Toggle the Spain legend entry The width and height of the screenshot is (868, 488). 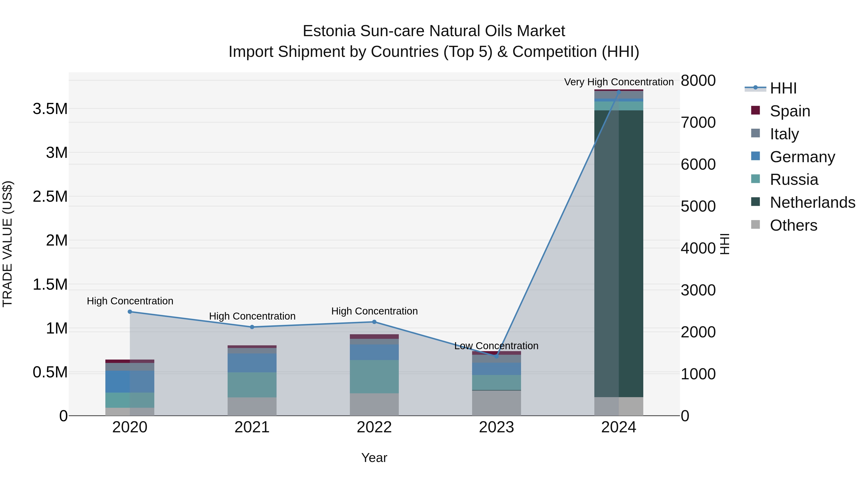[x=780, y=111]
